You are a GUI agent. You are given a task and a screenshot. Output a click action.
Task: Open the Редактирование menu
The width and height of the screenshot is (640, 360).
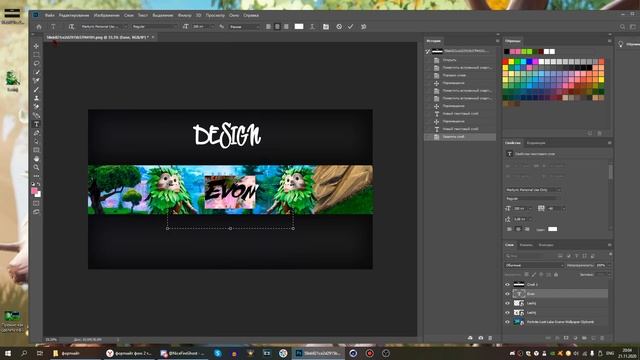click(x=74, y=15)
